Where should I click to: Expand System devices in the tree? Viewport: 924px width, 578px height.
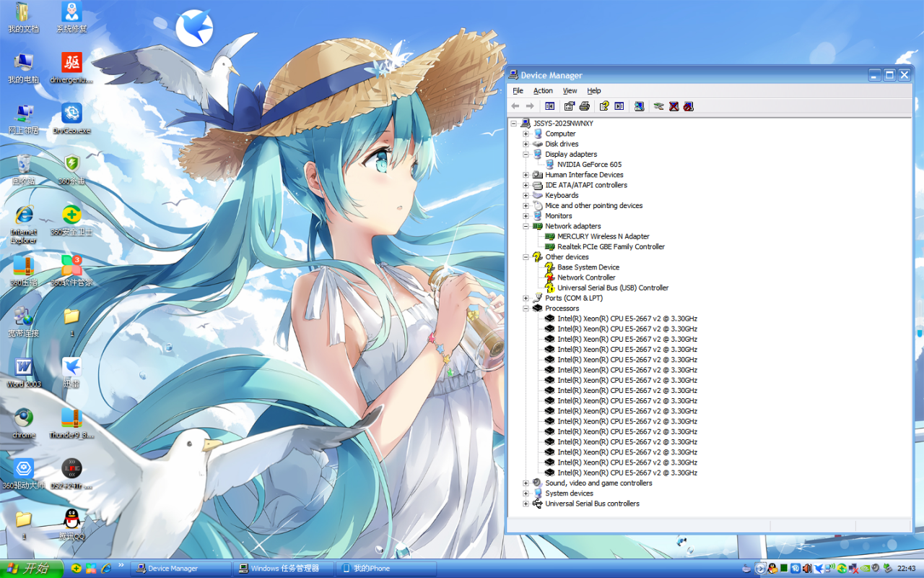[526, 493]
